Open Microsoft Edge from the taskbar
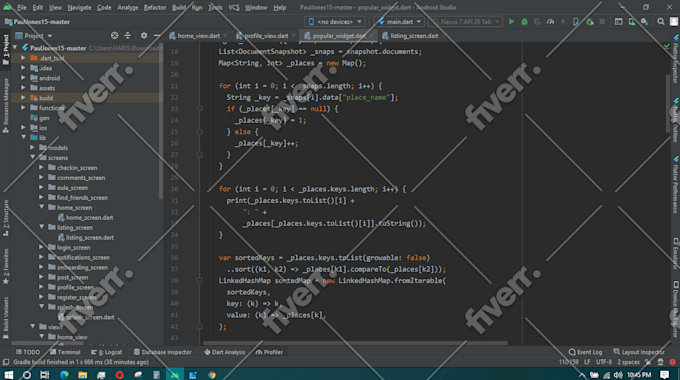Image resolution: width=680 pixels, height=380 pixels. tap(64, 374)
